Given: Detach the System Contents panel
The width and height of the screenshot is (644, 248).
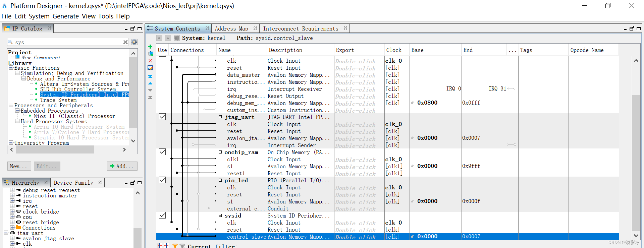Looking at the screenshot, I should pyautogui.click(x=632, y=29).
